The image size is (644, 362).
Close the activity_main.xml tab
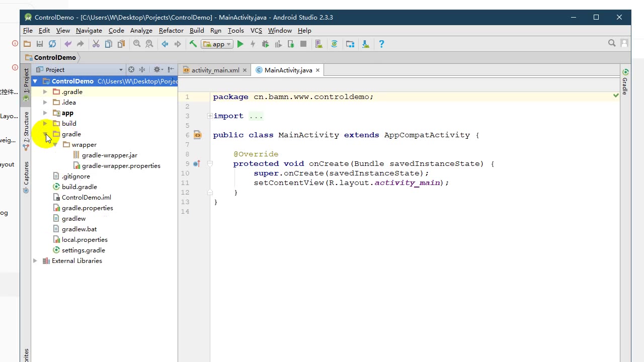245,70
